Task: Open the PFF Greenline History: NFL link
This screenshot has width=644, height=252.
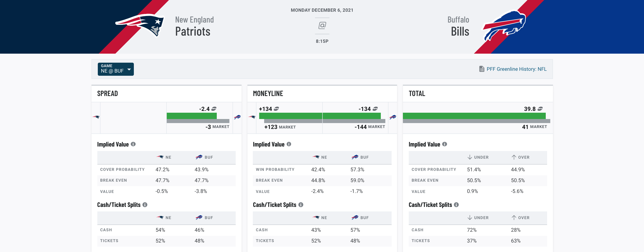Action: click(516, 69)
